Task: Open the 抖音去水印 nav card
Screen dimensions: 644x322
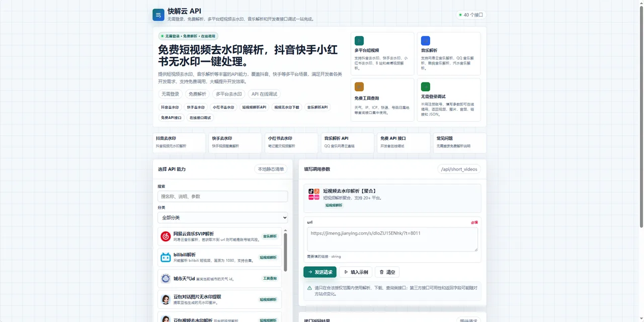Action: (179, 143)
